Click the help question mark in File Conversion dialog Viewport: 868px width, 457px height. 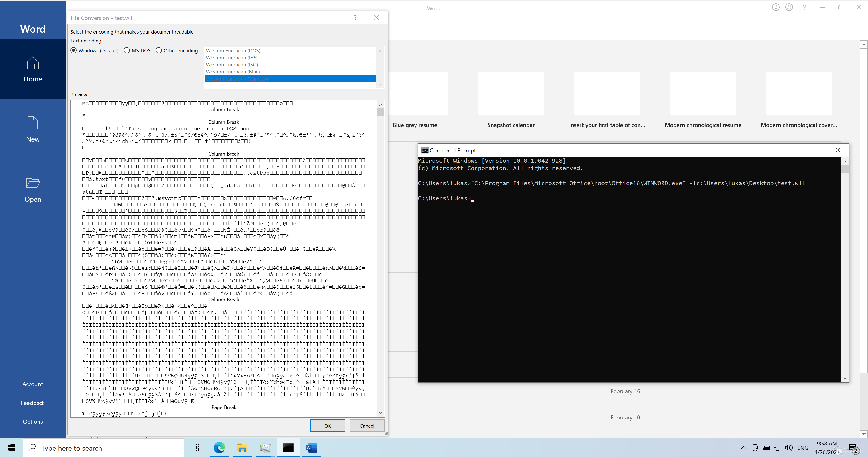(x=355, y=18)
